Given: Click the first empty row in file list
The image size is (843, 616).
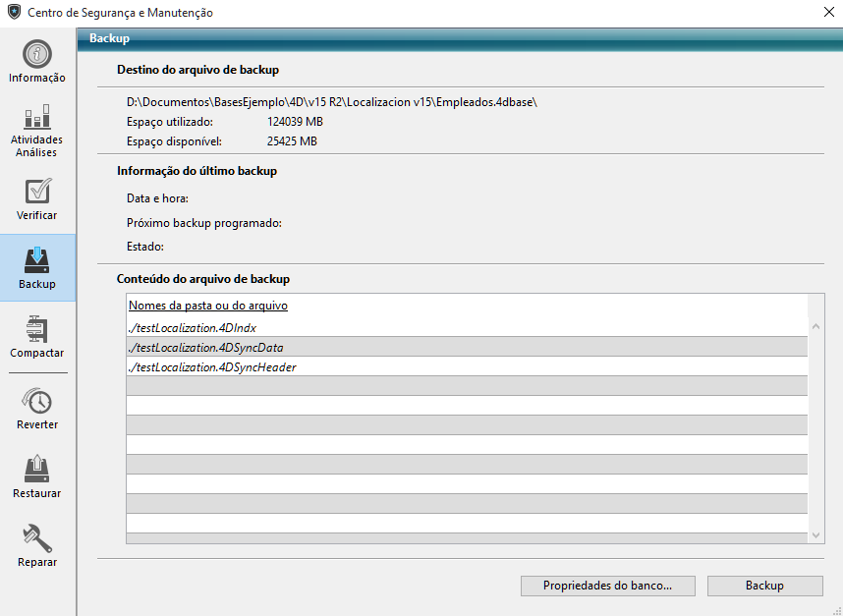Looking at the screenshot, I should tap(467, 387).
